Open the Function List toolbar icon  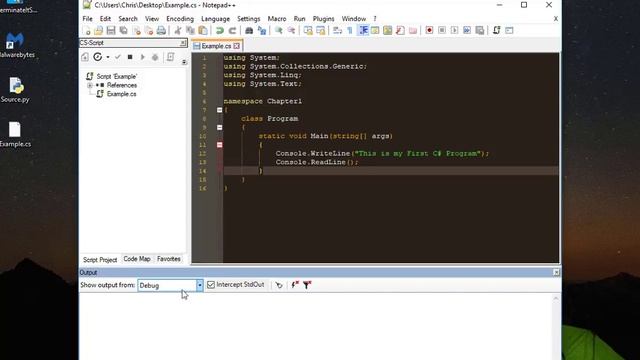[400, 31]
